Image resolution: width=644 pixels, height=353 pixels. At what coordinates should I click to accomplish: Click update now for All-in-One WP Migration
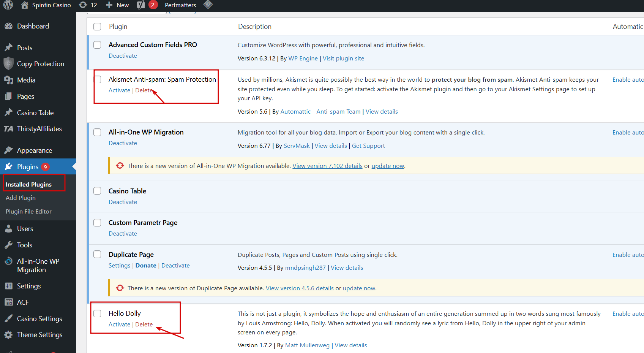click(x=388, y=166)
